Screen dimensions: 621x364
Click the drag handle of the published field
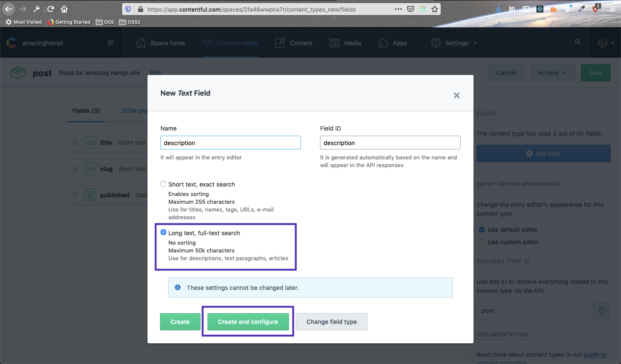coord(75,195)
